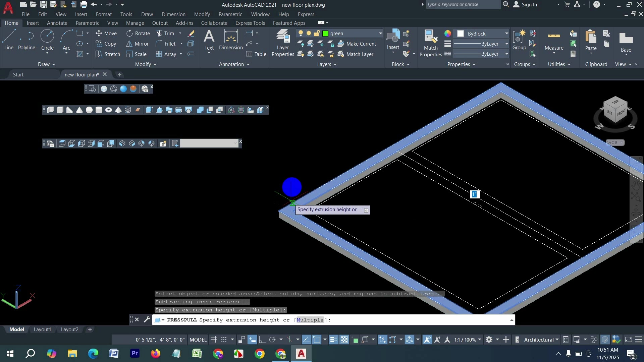Open Layer Properties manager

tap(283, 43)
